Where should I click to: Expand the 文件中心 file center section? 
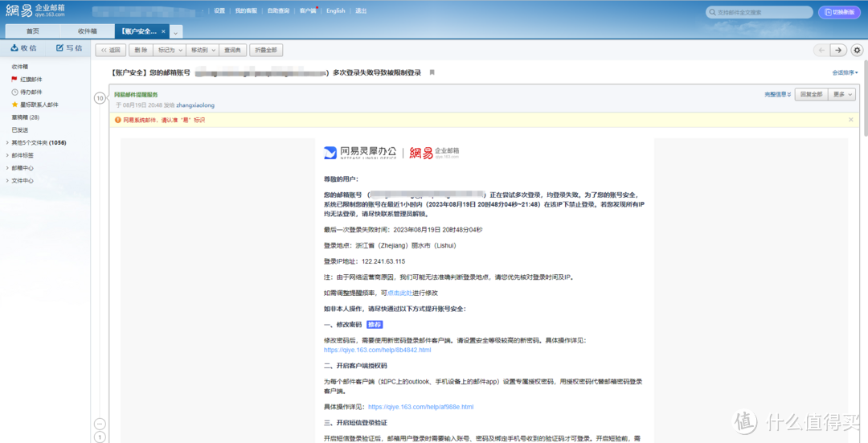20,181
